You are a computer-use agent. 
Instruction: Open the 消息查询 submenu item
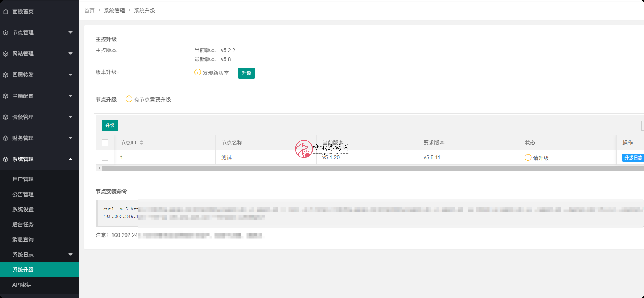click(39, 240)
